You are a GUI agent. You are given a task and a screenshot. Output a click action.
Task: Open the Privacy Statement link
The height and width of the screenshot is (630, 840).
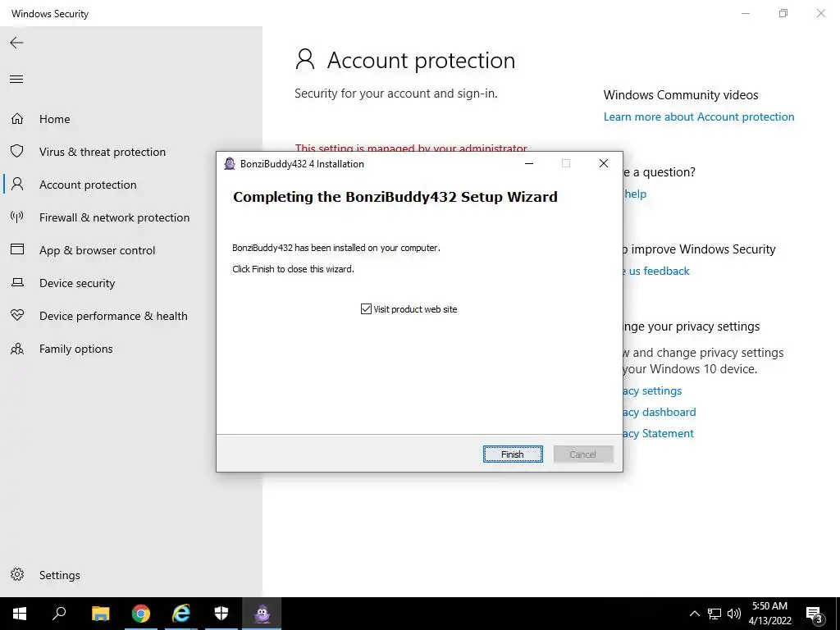[x=659, y=433]
